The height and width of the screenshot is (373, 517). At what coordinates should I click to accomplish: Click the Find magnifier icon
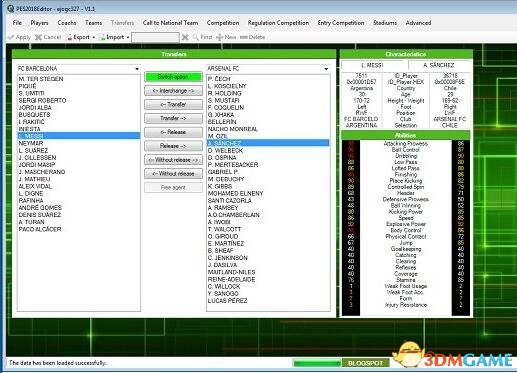click(x=196, y=37)
